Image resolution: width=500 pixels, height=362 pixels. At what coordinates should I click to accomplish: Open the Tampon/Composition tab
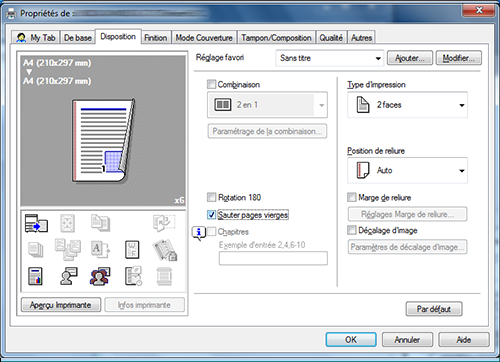pyautogui.click(x=276, y=37)
